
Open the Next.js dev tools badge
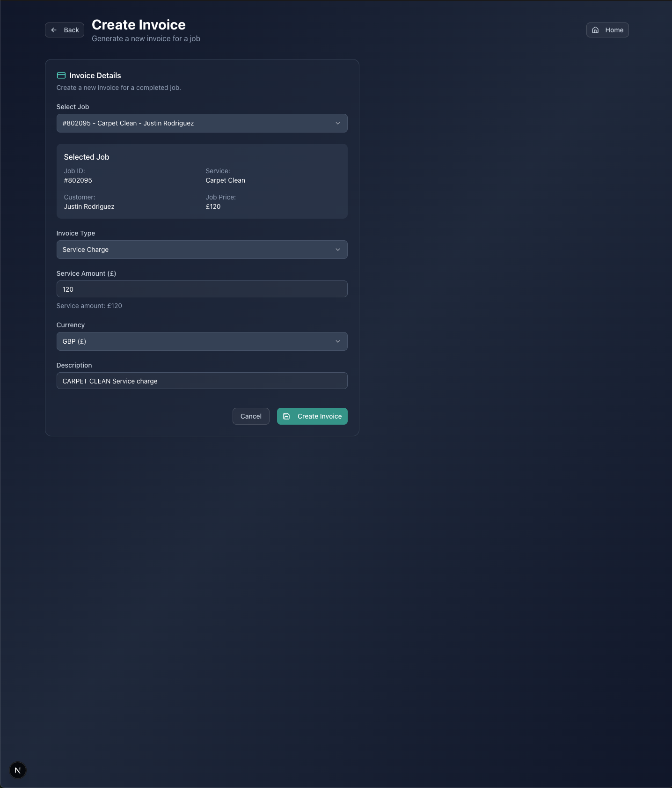click(x=18, y=770)
